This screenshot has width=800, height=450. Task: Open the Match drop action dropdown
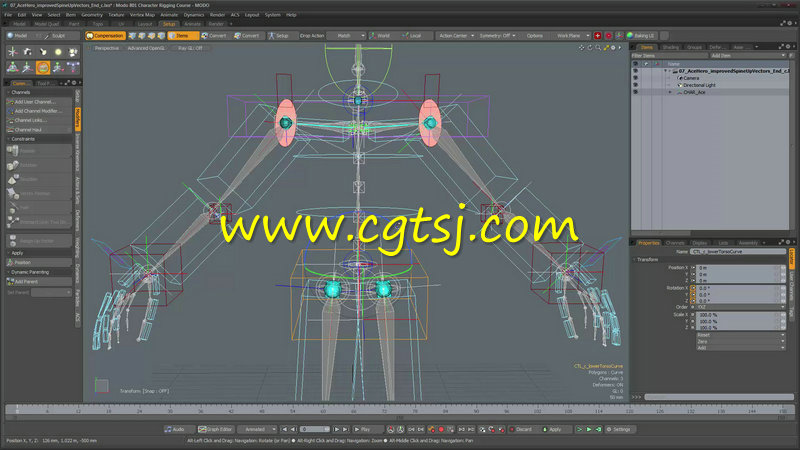point(346,36)
